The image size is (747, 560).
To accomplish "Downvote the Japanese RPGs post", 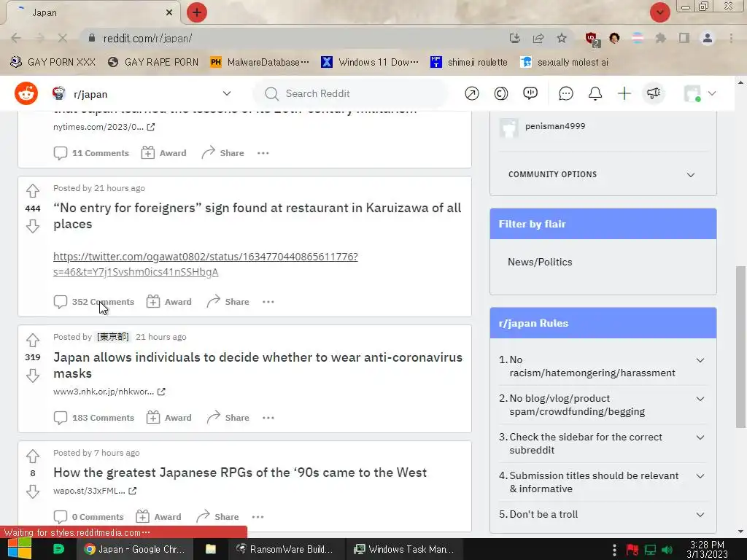I will pyautogui.click(x=32, y=491).
